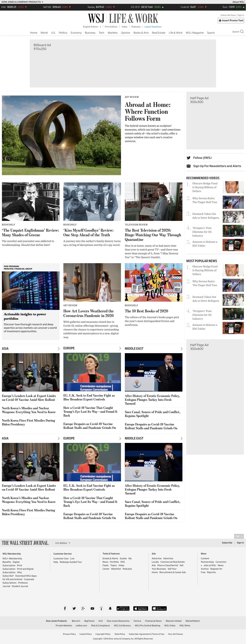Open the English Edition dropdown

click(92, 27)
